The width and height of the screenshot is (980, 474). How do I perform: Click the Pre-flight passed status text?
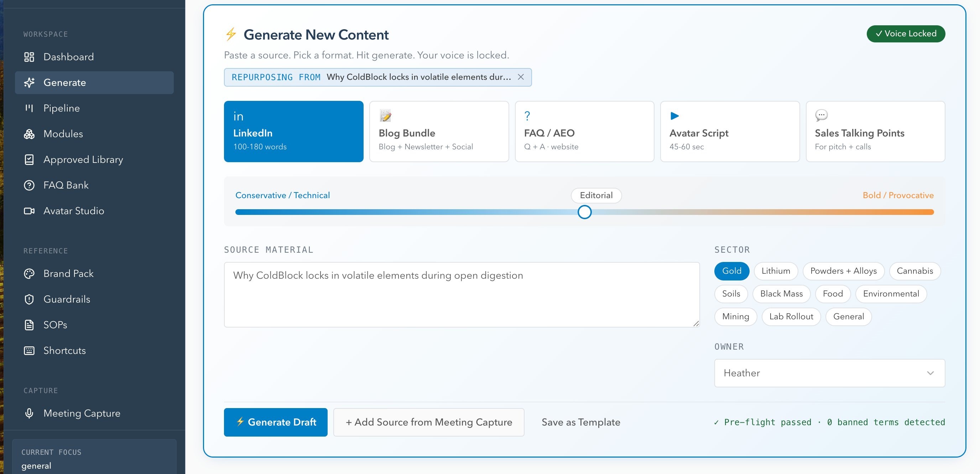tap(829, 422)
